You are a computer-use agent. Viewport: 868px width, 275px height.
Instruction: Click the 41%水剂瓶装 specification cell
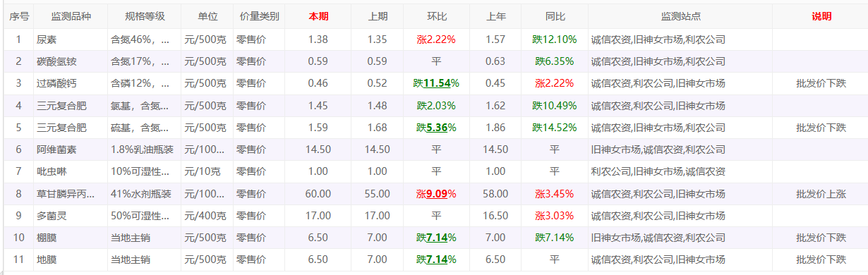coord(142,194)
